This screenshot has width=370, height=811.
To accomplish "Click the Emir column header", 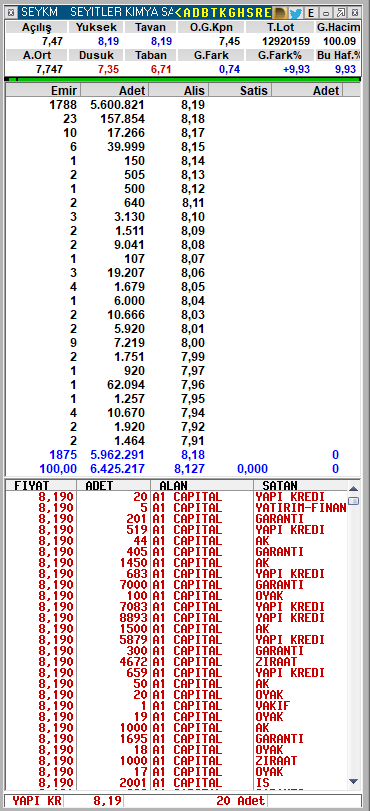I will click(x=43, y=91).
